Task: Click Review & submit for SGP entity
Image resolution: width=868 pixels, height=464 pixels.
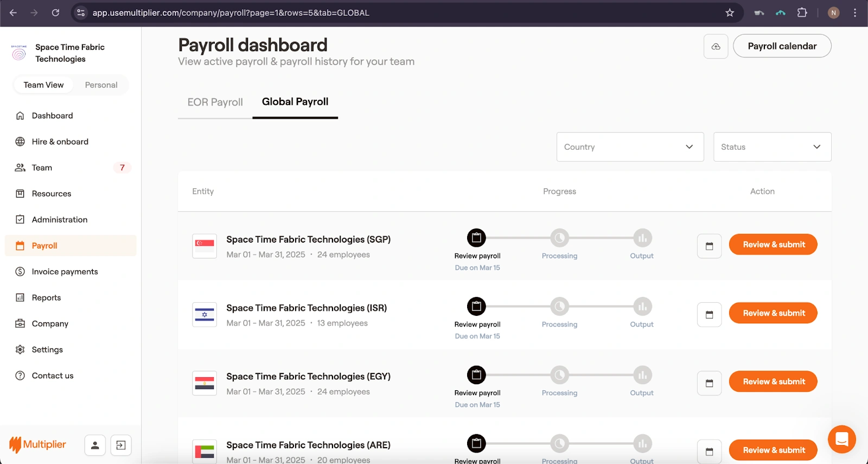Action: point(773,244)
